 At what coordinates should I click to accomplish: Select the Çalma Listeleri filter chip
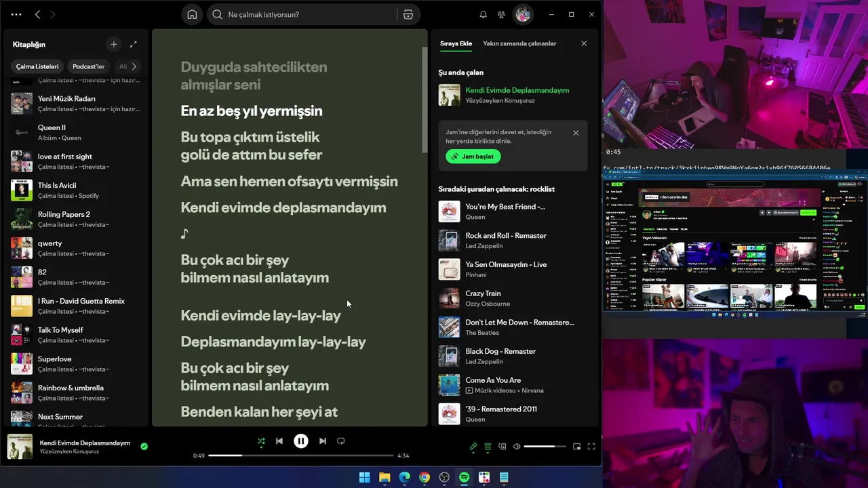click(x=37, y=66)
